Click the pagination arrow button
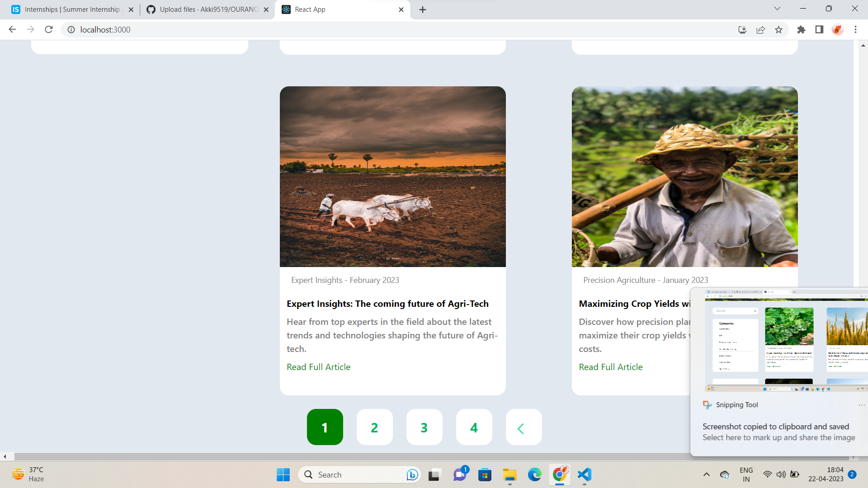 pyautogui.click(x=524, y=427)
